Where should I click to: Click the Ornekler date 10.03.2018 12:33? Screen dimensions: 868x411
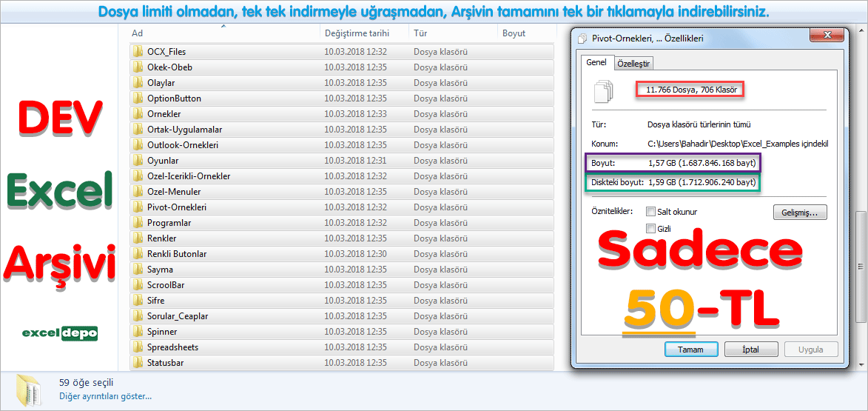[x=355, y=113]
